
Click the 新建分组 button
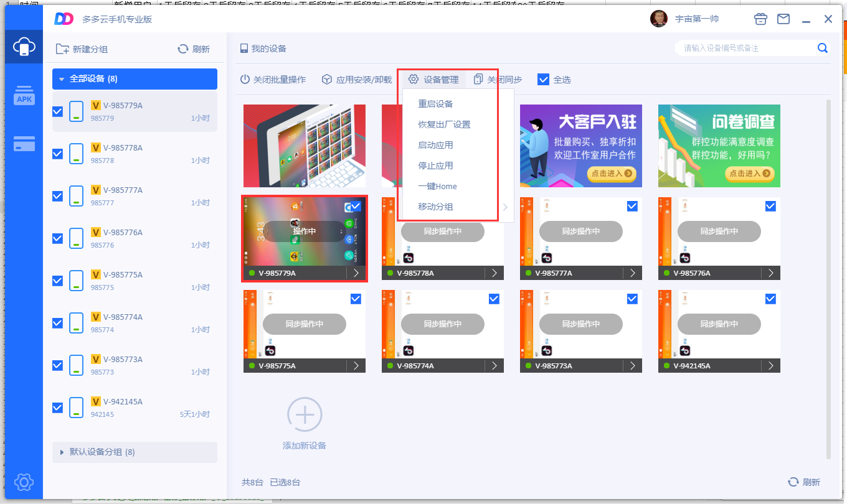tap(82, 49)
